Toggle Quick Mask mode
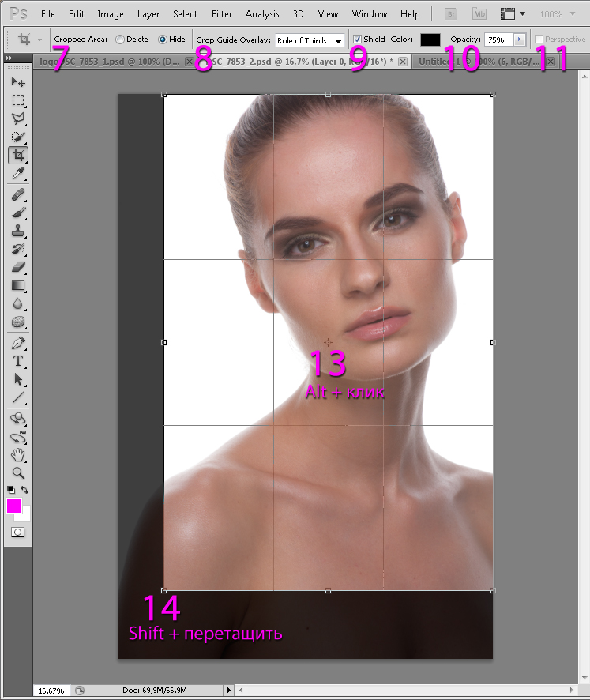The width and height of the screenshot is (590, 700). click(18, 533)
